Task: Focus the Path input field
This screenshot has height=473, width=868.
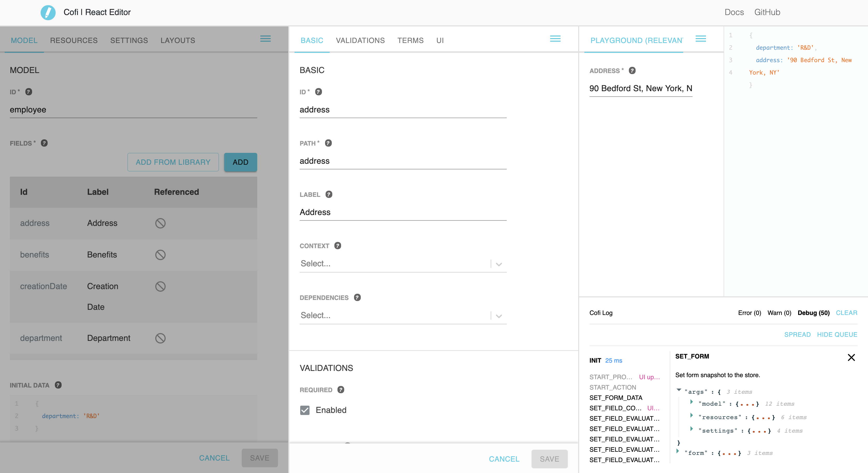Action: click(403, 161)
